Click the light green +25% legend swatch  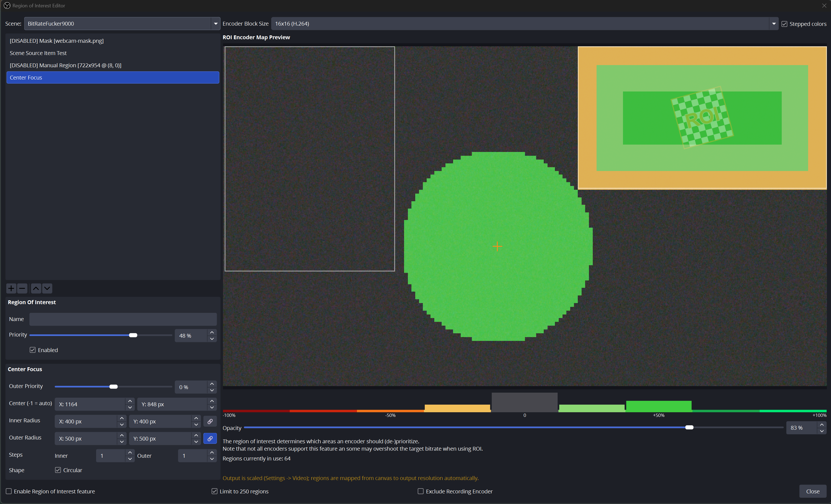(x=592, y=408)
